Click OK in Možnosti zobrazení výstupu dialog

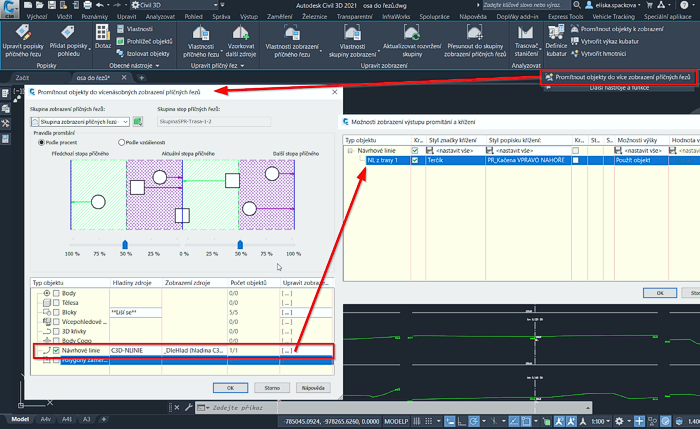click(x=660, y=293)
